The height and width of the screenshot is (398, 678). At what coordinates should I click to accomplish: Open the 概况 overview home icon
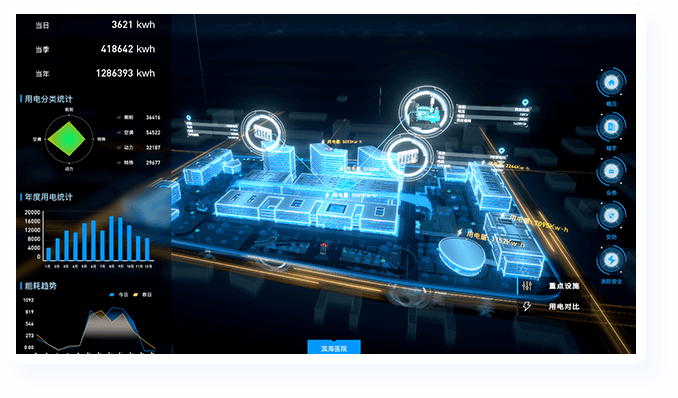[x=611, y=82]
